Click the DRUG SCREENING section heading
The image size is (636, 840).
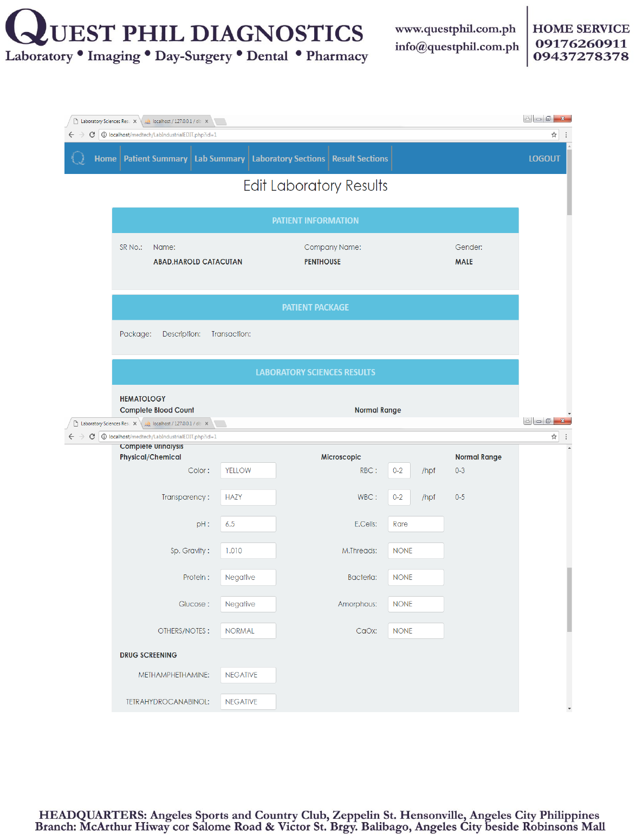(x=148, y=655)
